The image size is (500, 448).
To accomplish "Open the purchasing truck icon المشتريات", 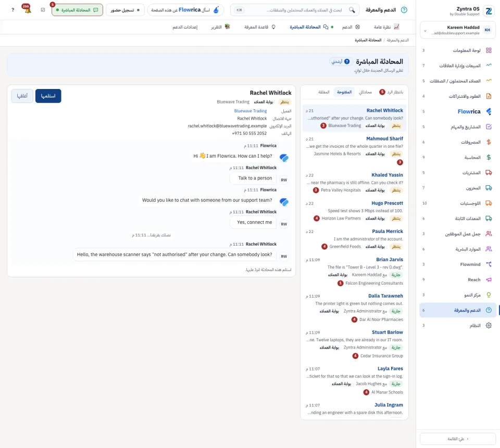I will click(x=489, y=173).
